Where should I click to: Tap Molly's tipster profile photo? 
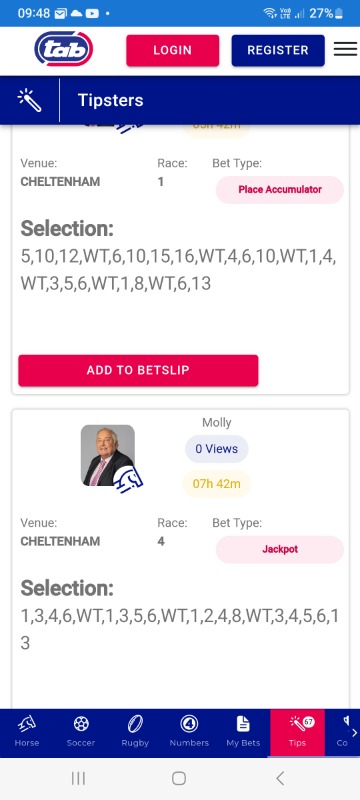(x=108, y=456)
